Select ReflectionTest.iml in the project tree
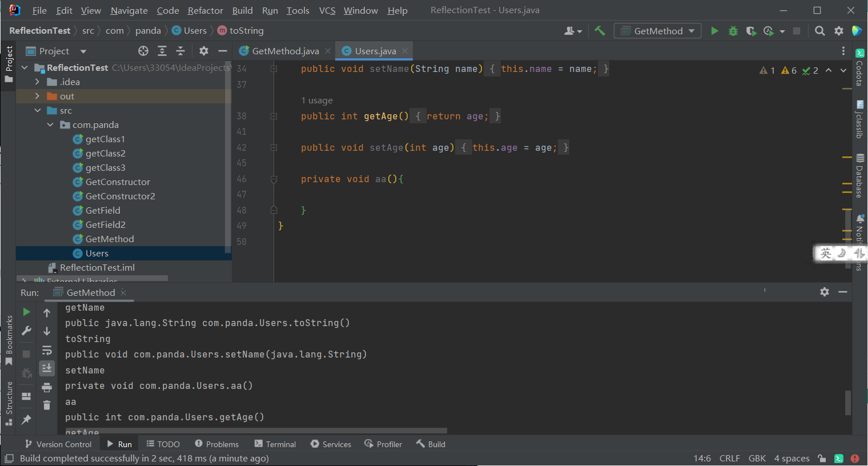This screenshot has width=868, height=466. pos(98,267)
